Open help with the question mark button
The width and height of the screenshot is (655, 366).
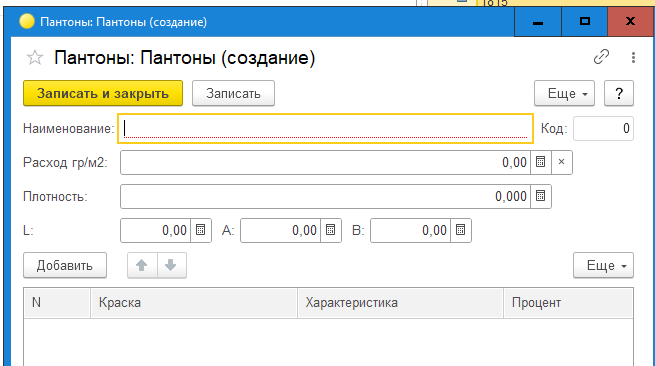(619, 93)
